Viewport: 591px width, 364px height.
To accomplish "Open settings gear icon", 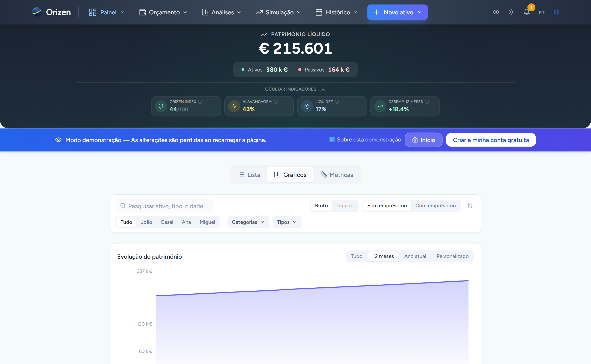I will 556,12.
